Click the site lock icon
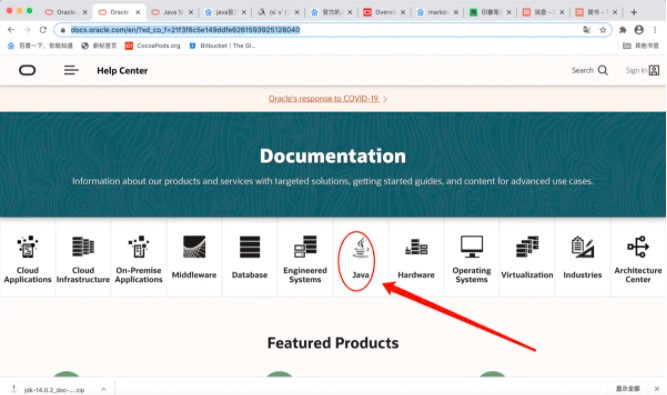667x395 pixels. (63, 30)
